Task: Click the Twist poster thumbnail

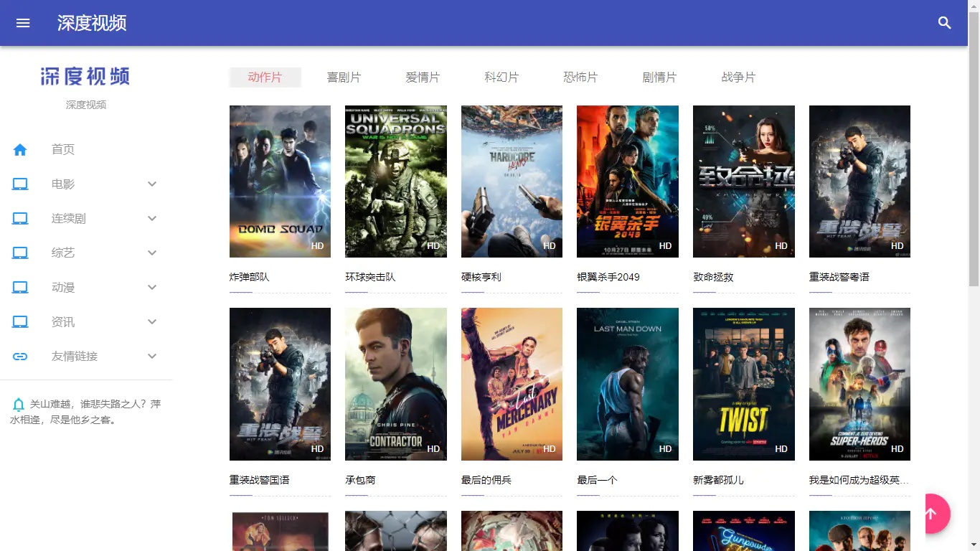Action: pos(744,384)
